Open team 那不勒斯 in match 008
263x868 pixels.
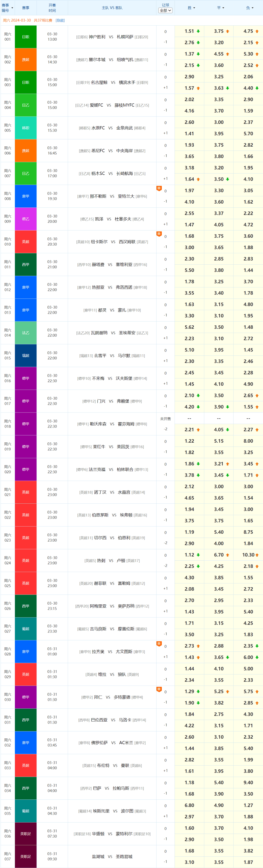[x=98, y=196]
